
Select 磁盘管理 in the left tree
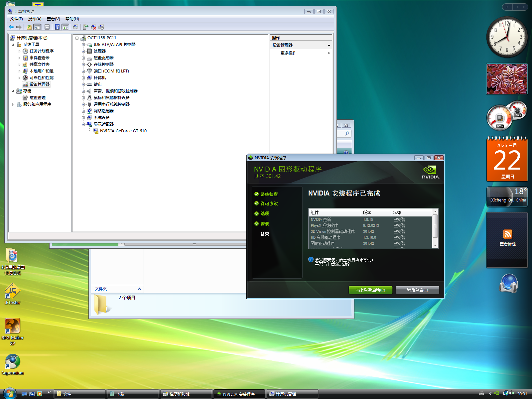[37, 98]
